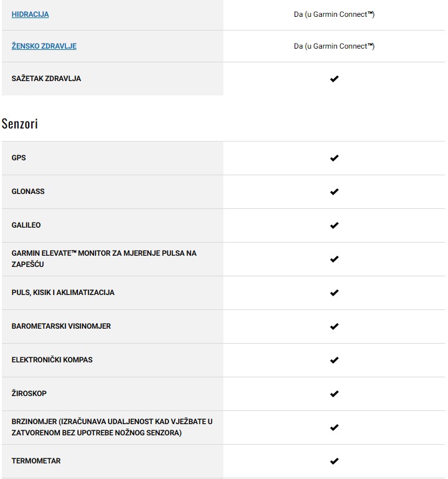Click the checkmark in the BRZINOMJER row
The width and height of the screenshot is (448, 479).
[334, 428]
